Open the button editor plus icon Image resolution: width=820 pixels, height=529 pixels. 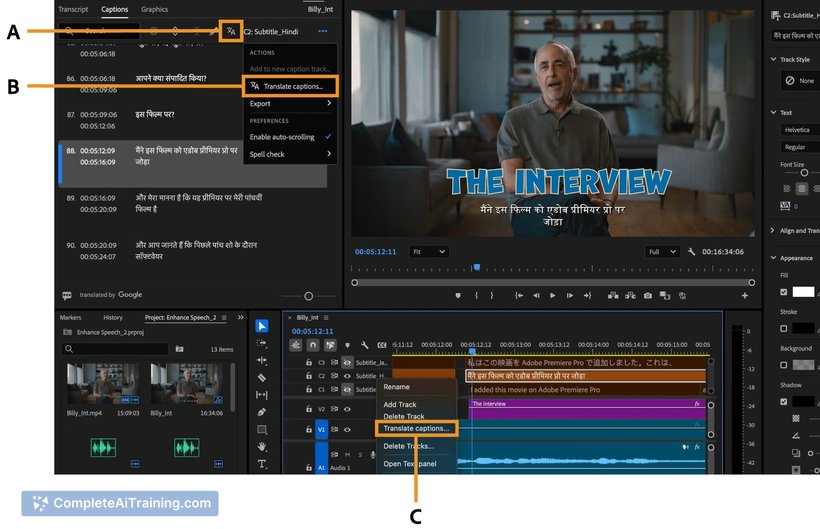745,296
